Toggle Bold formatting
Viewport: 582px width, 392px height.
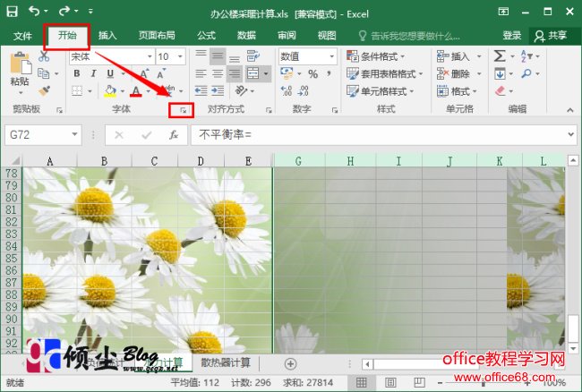click(x=77, y=73)
